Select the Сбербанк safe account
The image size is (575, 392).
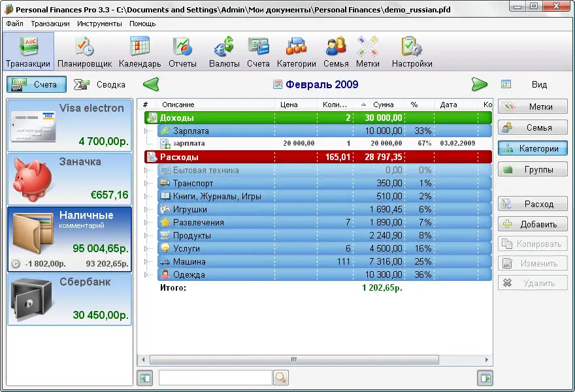(x=70, y=299)
